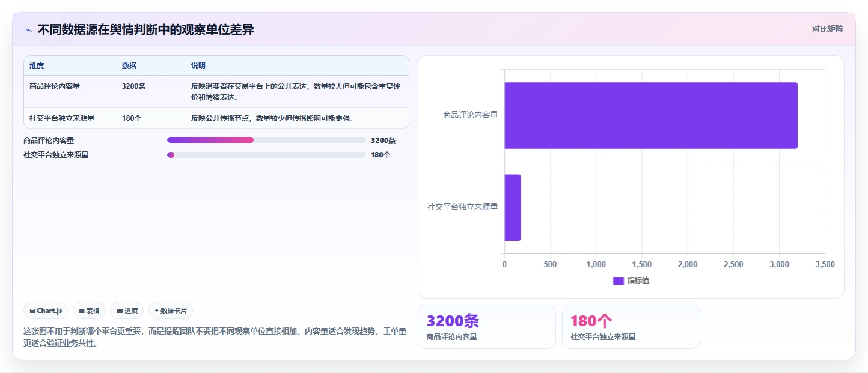Open the 3200条 data card
868x373 pixels.
coord(487,326)
